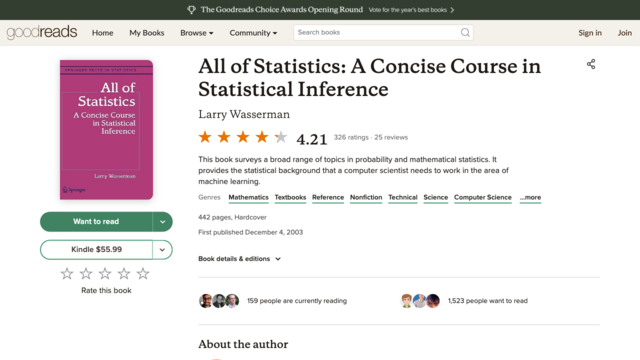Click the Search books input field
The width and height of the screenshot is (640, 360).
tap(378, 33)
